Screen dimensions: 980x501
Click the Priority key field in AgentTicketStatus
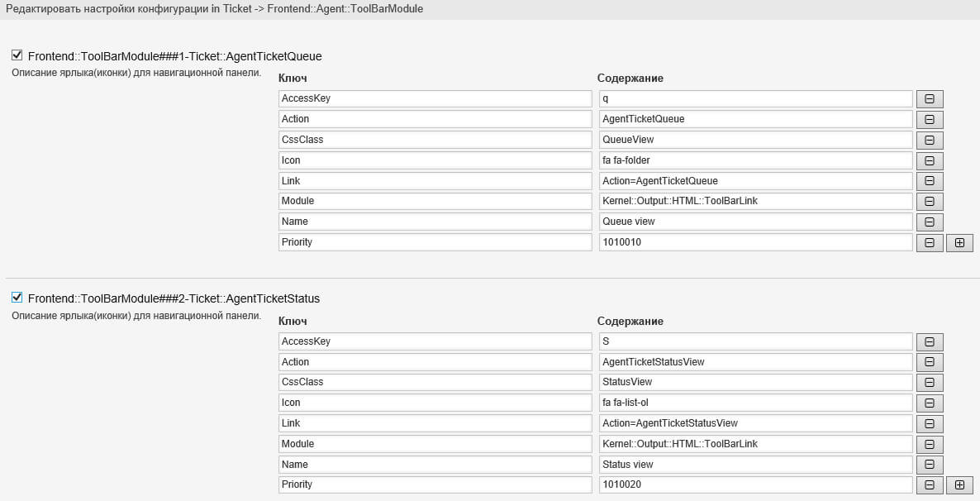(435, 484)
